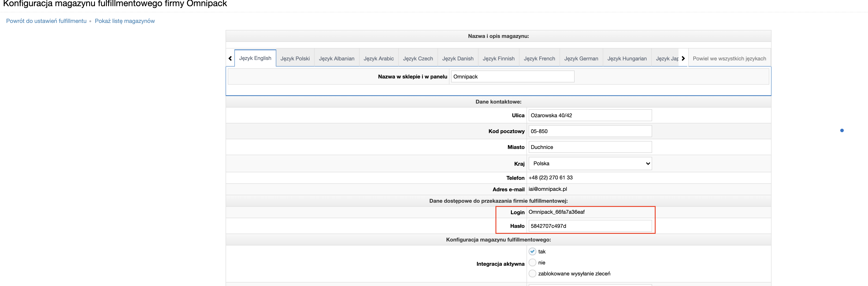Click the Dane kontaktowe section header

[498, 102]
